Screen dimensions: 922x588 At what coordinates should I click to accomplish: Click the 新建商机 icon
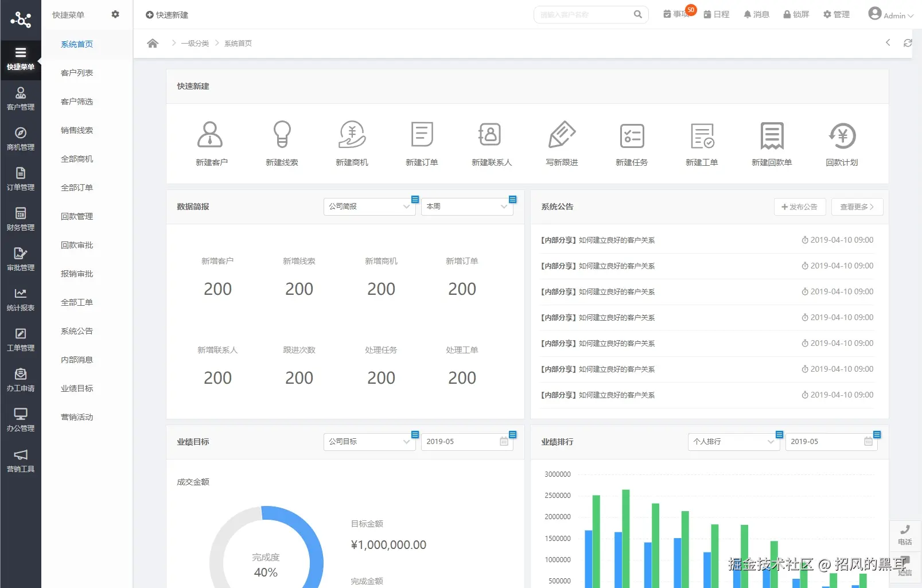pos(352,135)
